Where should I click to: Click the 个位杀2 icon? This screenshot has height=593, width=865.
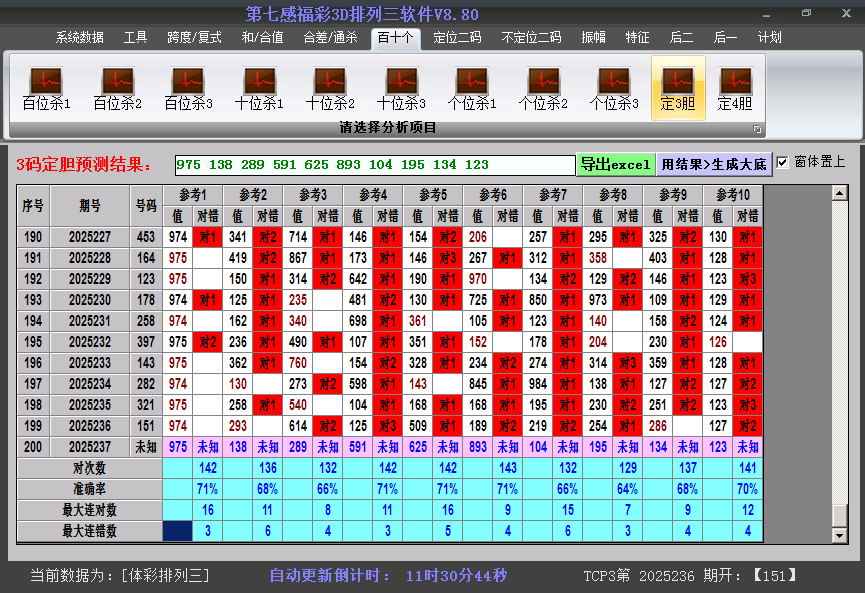pos(543,88)
